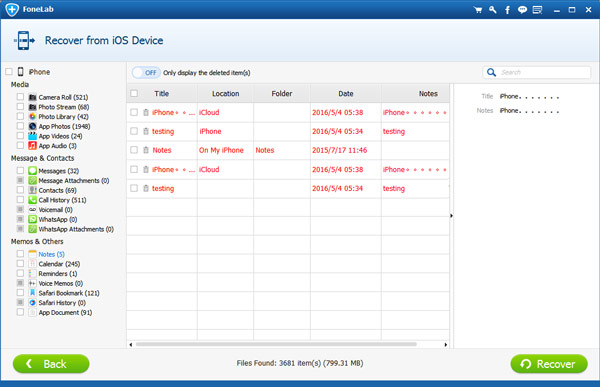Click the green Back button
This screenshot has height=387, width=600.
51,364
